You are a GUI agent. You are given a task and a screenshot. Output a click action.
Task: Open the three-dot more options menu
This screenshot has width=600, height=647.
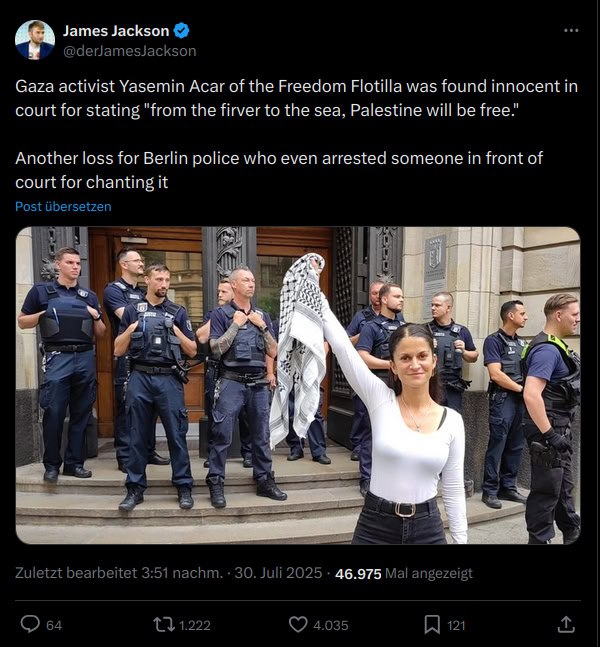click(x=571, y=31)
